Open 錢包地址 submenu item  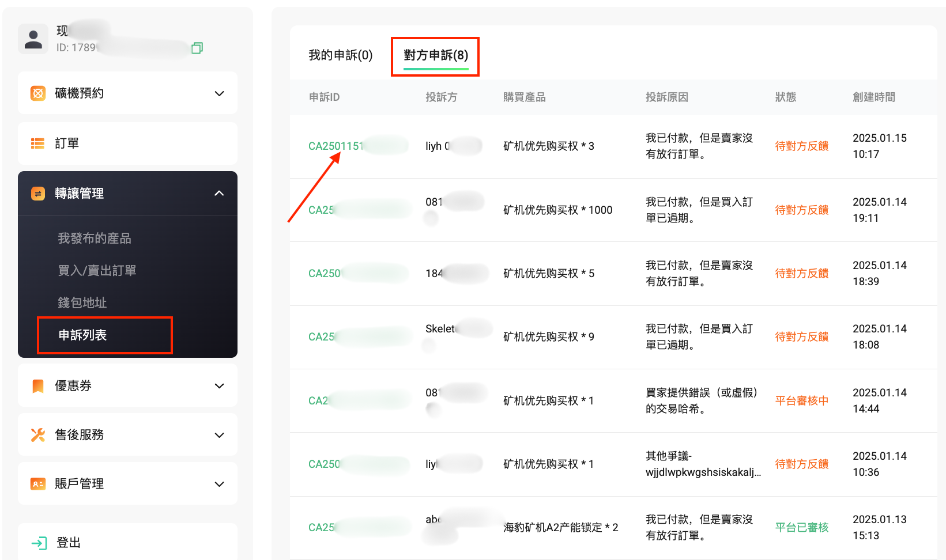click(82, 303)
